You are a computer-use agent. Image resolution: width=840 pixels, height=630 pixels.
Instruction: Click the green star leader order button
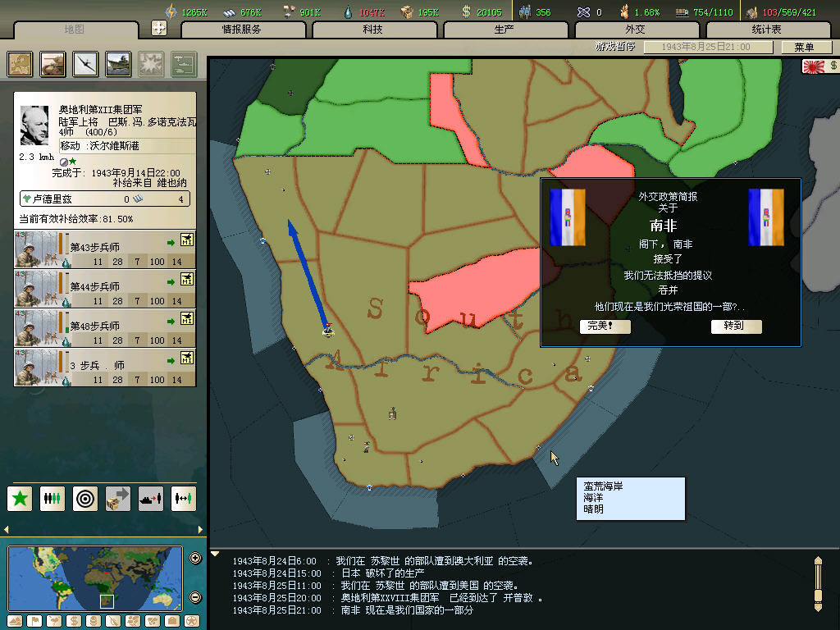tap(20, 499)
